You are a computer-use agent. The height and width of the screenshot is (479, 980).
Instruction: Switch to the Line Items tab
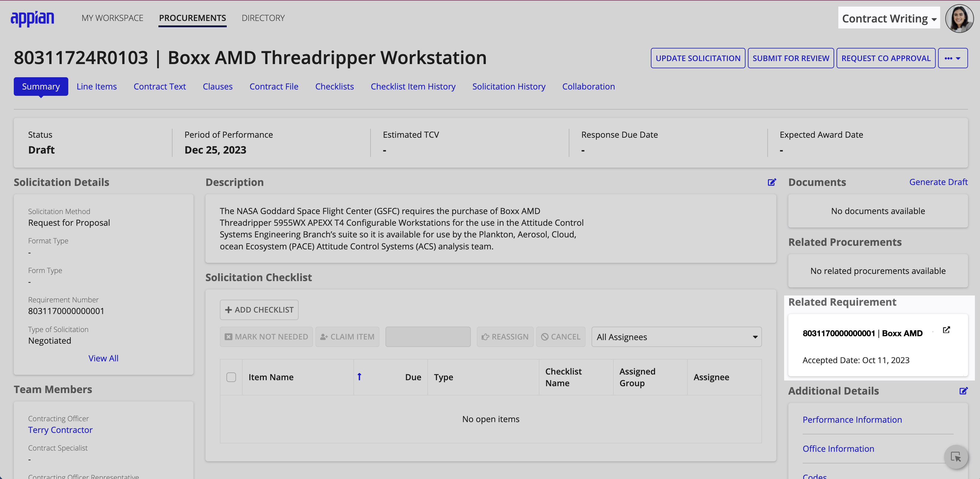pyautogui.click(x=97, y=86)
